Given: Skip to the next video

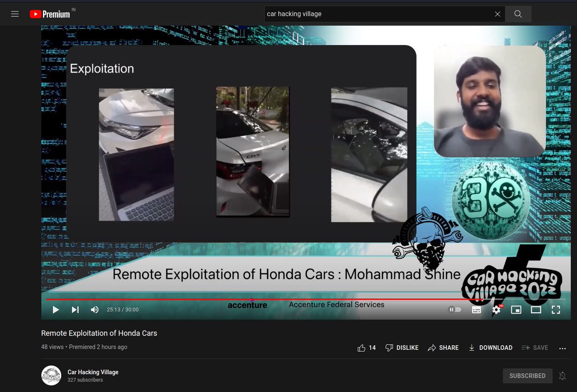Looking at the screenshot, I should [75, 310].
